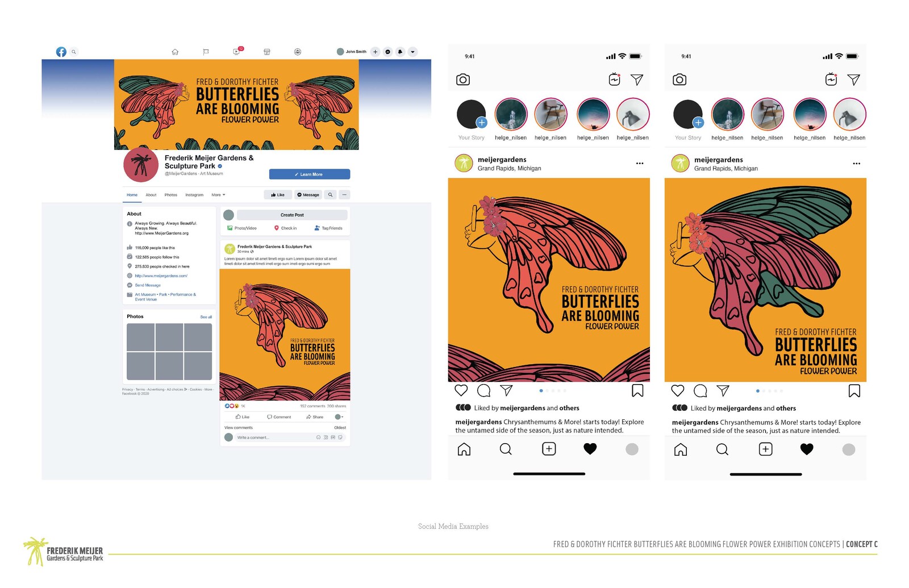Open IGTV icon in left Instagram phone
Image resolution: width=909 pixels, height=588 pixels.
615,80
